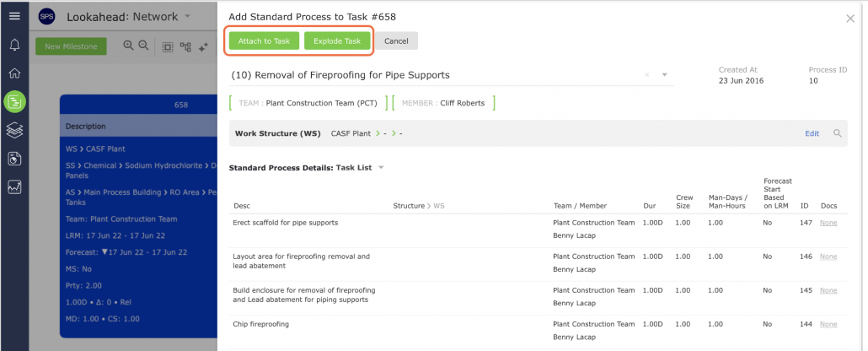Select the green lookahead sidebar icon
868x351 pixels.
click(x=14, y=101)
